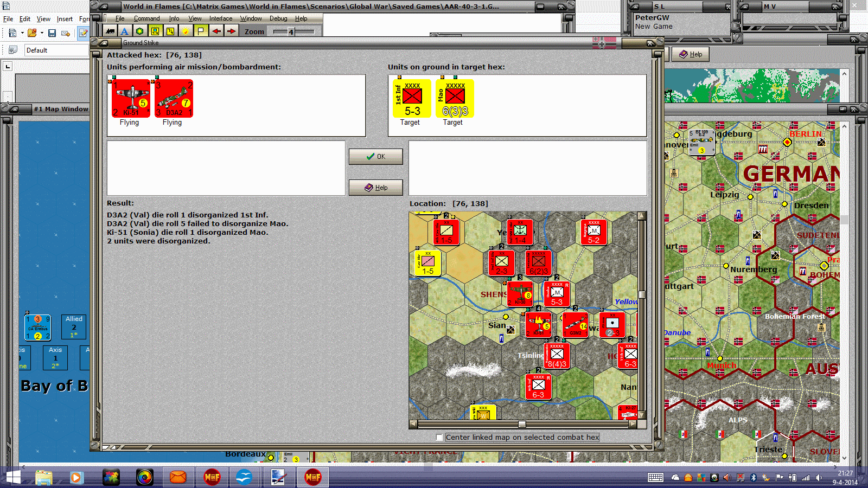Open the Info menu
868x488 pixels.
pyautogui.click(x=174, y=18)
